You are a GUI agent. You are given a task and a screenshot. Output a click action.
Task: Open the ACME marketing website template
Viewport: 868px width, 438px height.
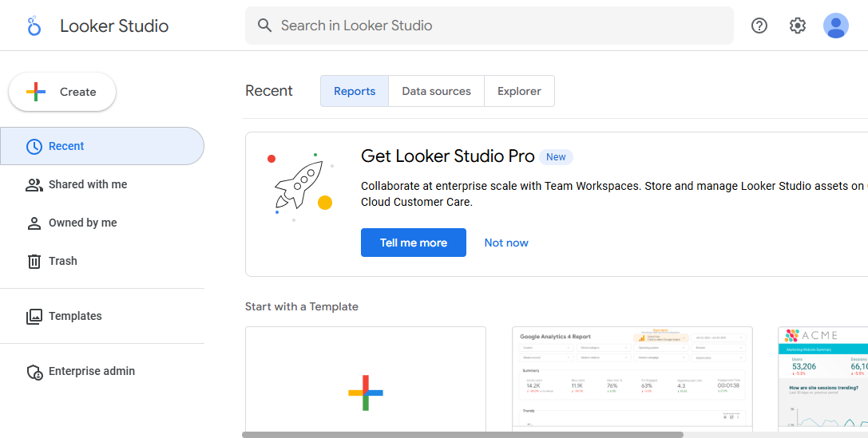822,380
